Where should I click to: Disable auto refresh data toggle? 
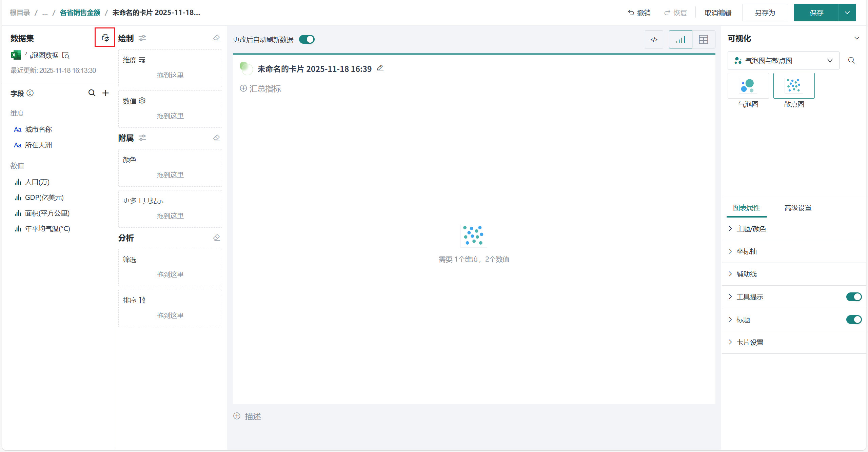tap(307, 39)
